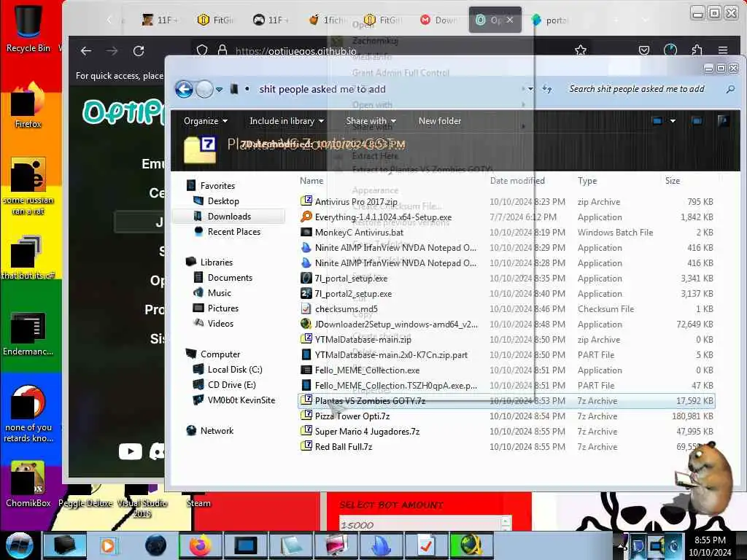The width and height of the screenshot is (747, 560).
Task: Open the view options dropdown arrow
Action: [x=673, y=121]
